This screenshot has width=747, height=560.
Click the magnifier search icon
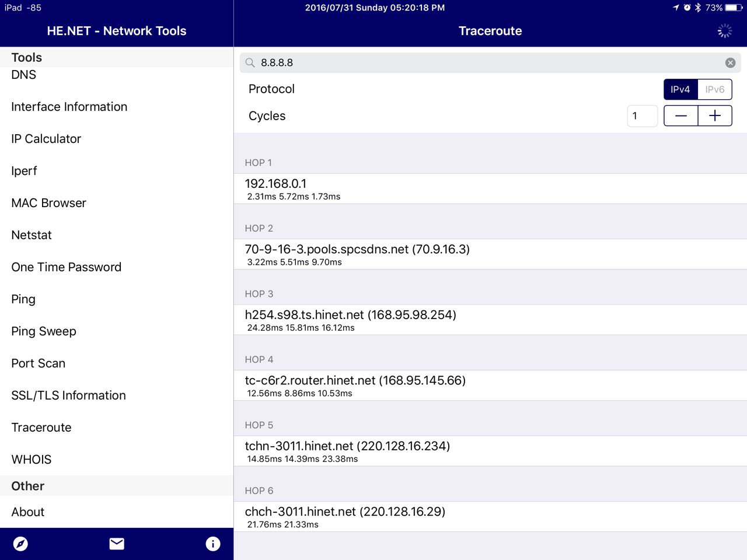250,63
